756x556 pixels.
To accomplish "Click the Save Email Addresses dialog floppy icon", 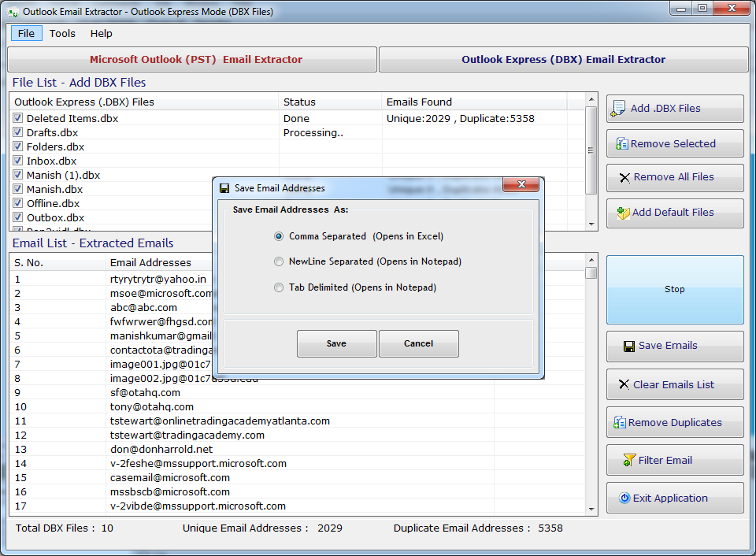I will click(224, 188).
